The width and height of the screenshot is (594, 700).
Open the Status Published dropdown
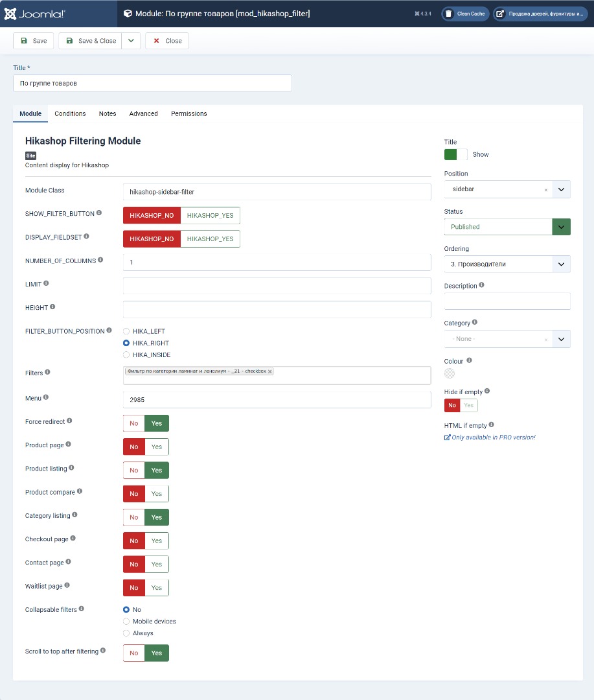click(561, 227)
